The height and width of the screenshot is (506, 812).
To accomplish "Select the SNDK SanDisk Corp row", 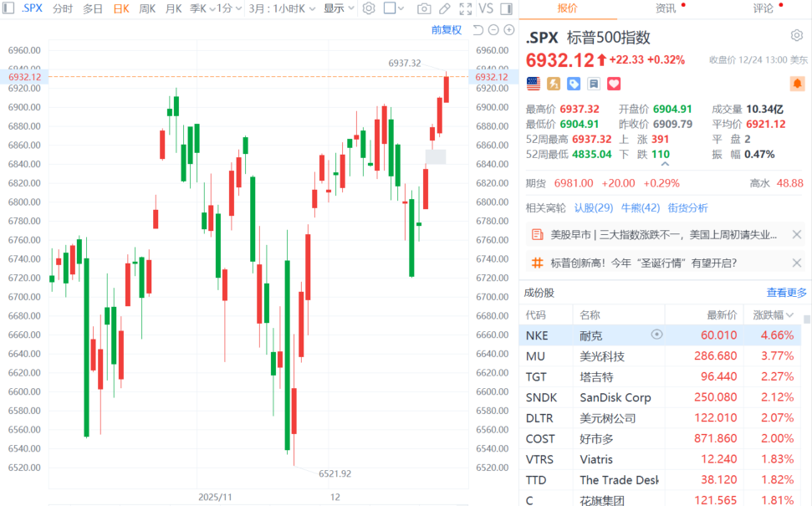I will [660, 397].
